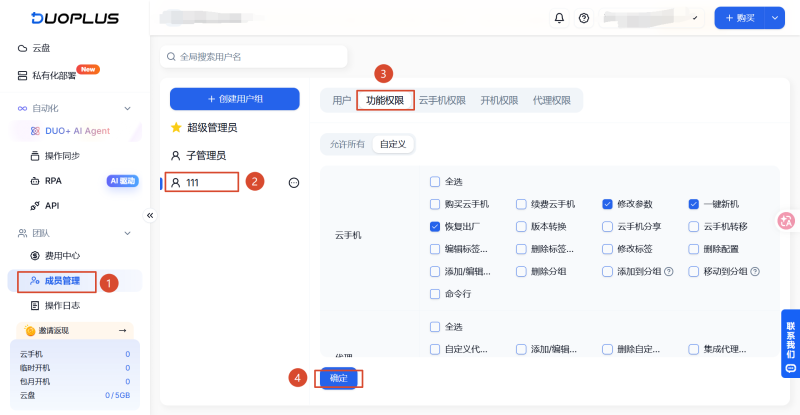The image size is (800, 415).
Task: Click the 联系我们 contact widget
Action: tap(790, 344)
